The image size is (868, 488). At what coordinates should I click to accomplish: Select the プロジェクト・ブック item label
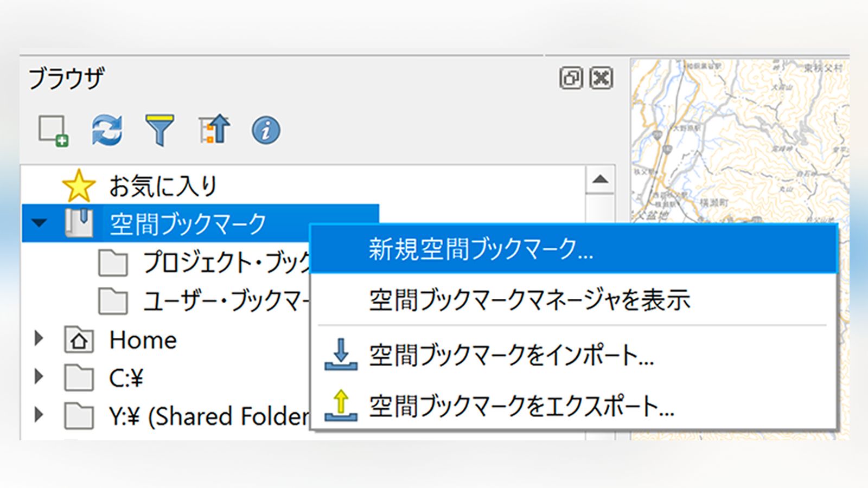226,262
